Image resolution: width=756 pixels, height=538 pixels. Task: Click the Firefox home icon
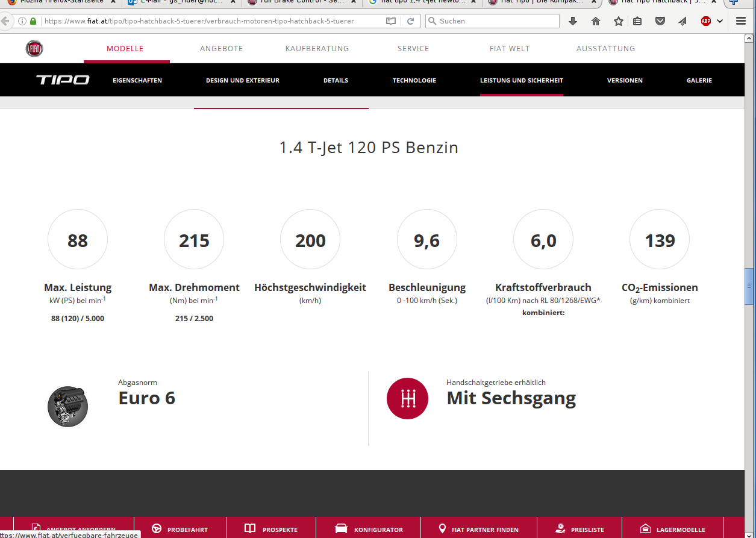point(596,21)
